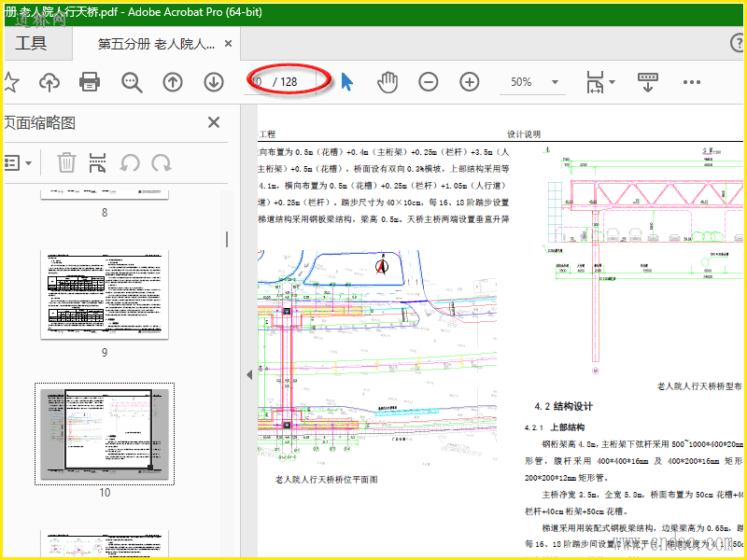Go to next page arrow
747x560 pixels.
pyautogui.click(x=214, y=82)
